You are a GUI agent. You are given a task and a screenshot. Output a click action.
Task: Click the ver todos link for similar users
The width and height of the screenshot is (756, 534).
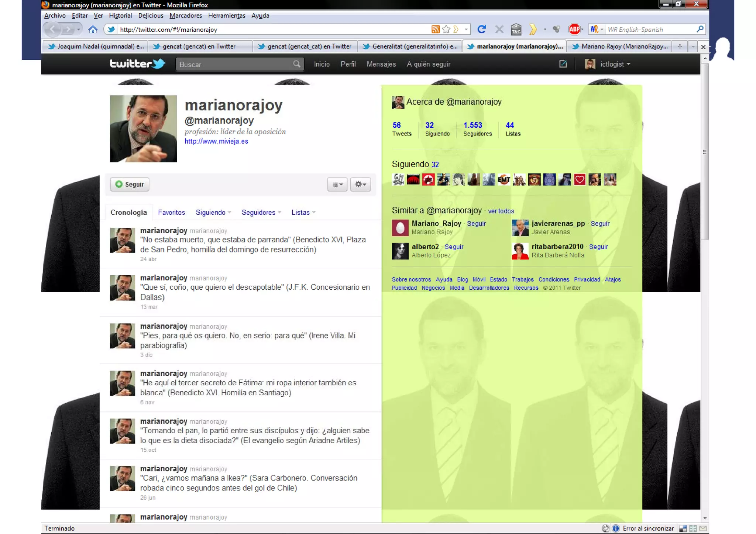tap(501, 211)
